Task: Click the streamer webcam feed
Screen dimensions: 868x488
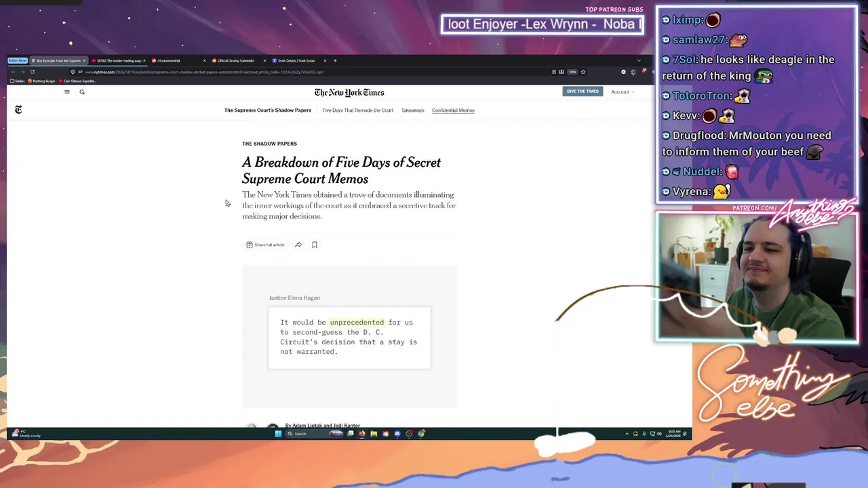Action: click(x=757, y=277)
